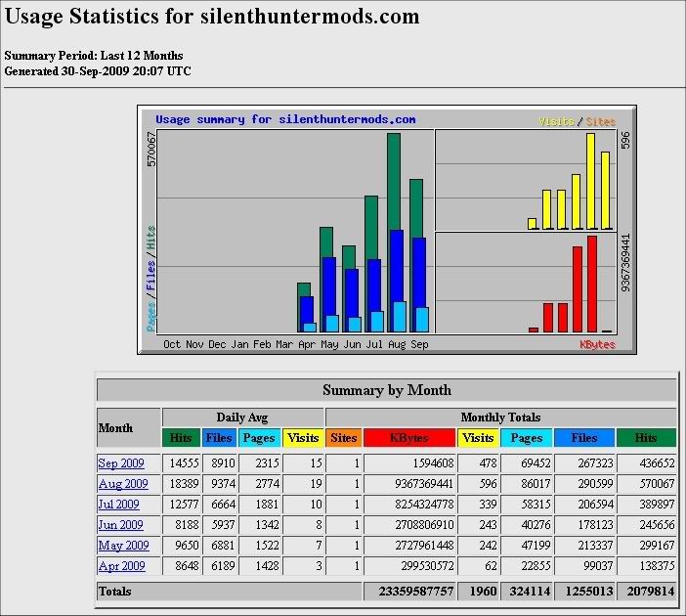Click the Month column header
This screenshot has width=686, height=616.
(x=129, y=427)
